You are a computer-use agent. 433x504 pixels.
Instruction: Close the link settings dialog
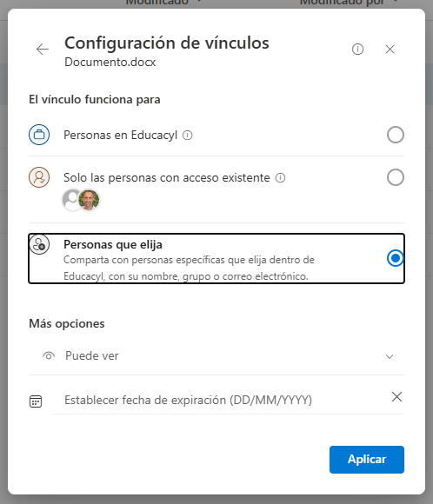point(390,50)
